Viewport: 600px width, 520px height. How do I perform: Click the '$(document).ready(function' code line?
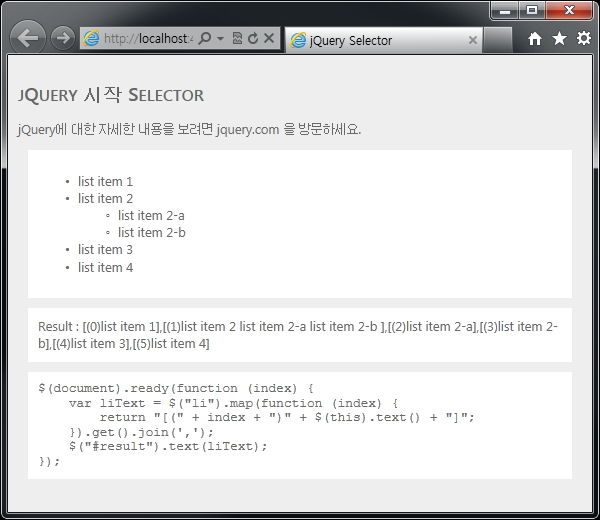(176, 389)
